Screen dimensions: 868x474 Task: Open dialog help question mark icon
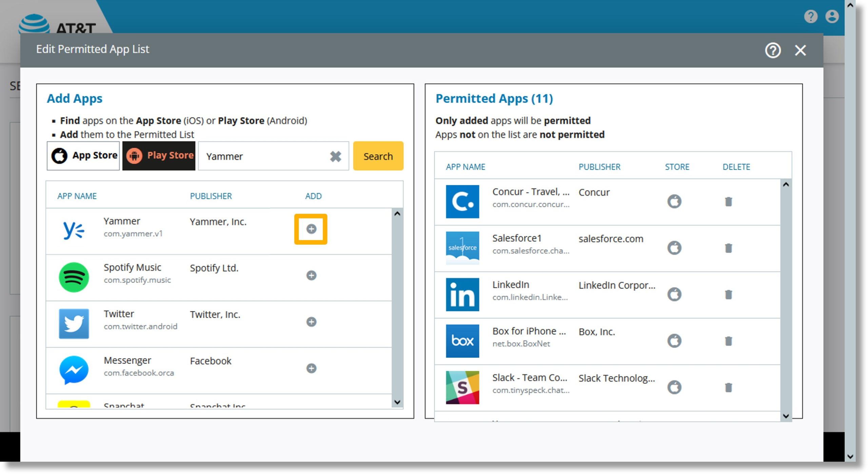tap(773, 51)
